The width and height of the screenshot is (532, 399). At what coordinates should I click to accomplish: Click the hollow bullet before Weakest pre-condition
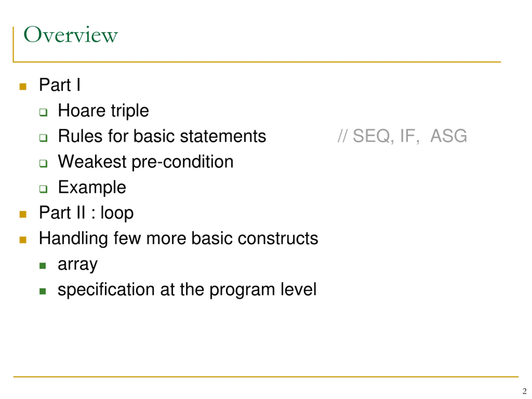[43, 164]
